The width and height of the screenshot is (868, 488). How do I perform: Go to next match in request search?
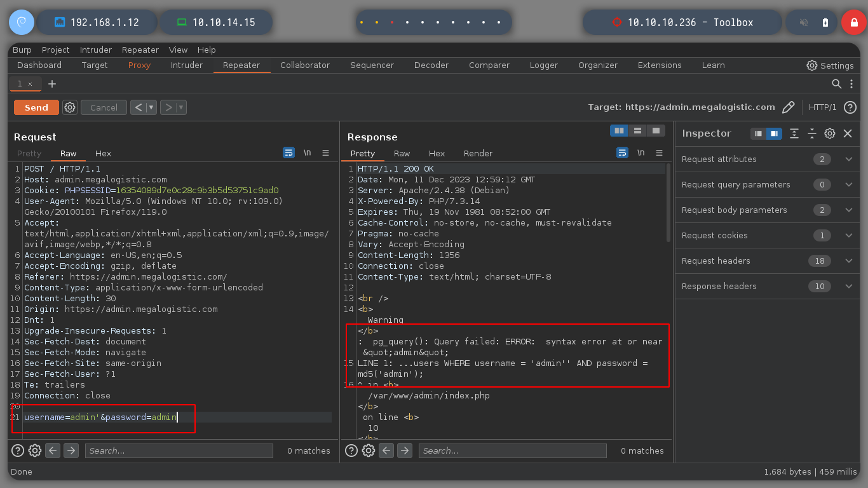(71, 451)
